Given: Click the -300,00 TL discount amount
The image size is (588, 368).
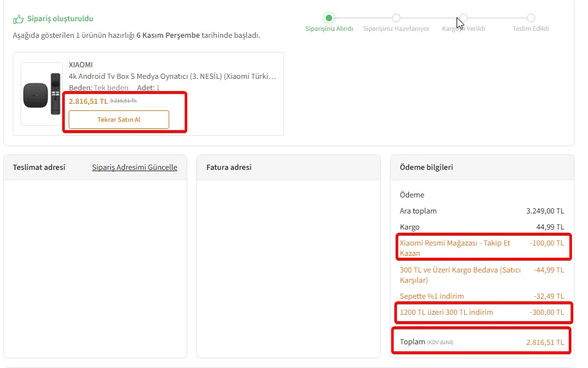Looking at the screenshot, I should click(547, 312).
